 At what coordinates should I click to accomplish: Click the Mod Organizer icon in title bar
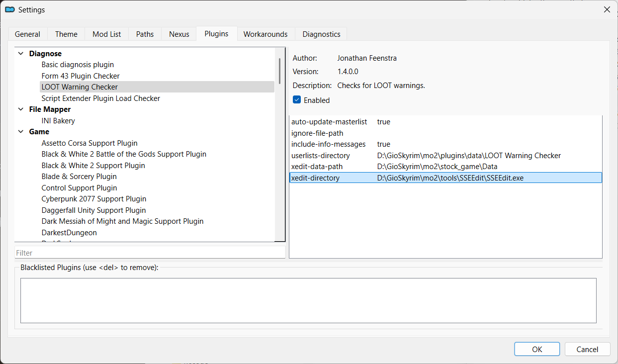pos(10,9)
